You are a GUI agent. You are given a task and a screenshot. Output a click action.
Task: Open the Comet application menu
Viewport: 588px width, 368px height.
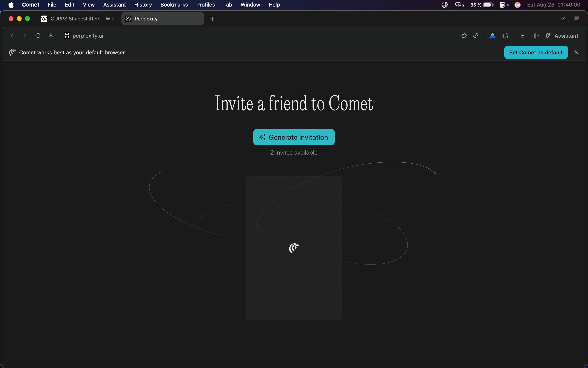[31, 5]
